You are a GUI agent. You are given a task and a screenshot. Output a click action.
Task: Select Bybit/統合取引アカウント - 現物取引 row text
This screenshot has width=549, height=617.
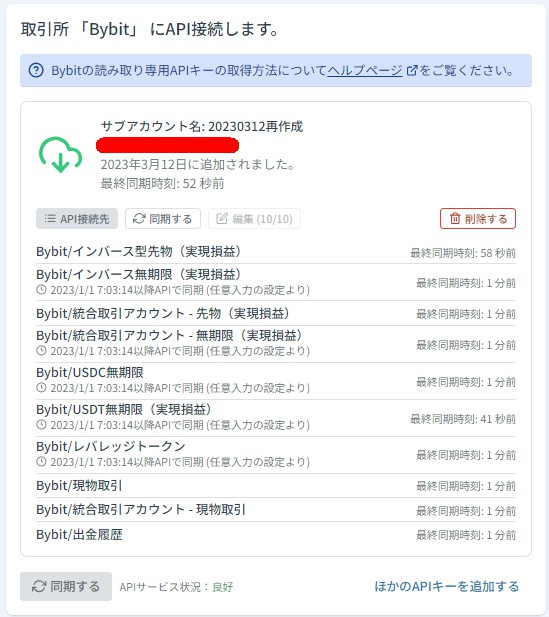141,510
